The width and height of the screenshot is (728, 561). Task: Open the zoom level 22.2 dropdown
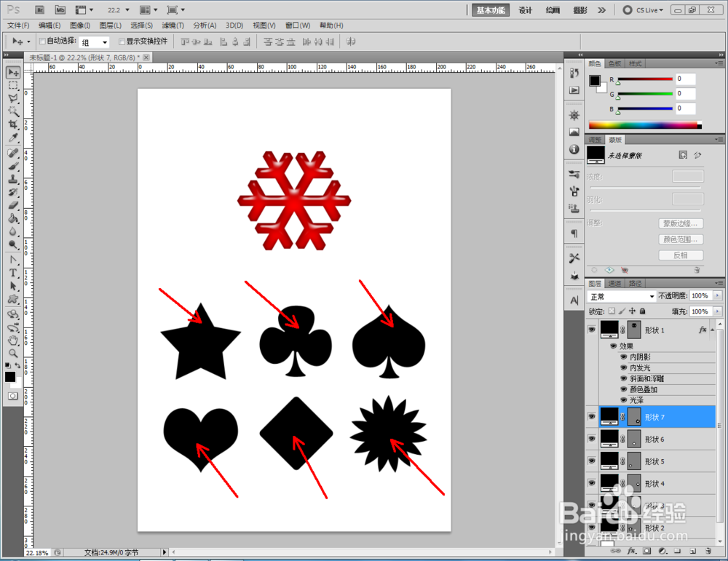pos(127,9)
